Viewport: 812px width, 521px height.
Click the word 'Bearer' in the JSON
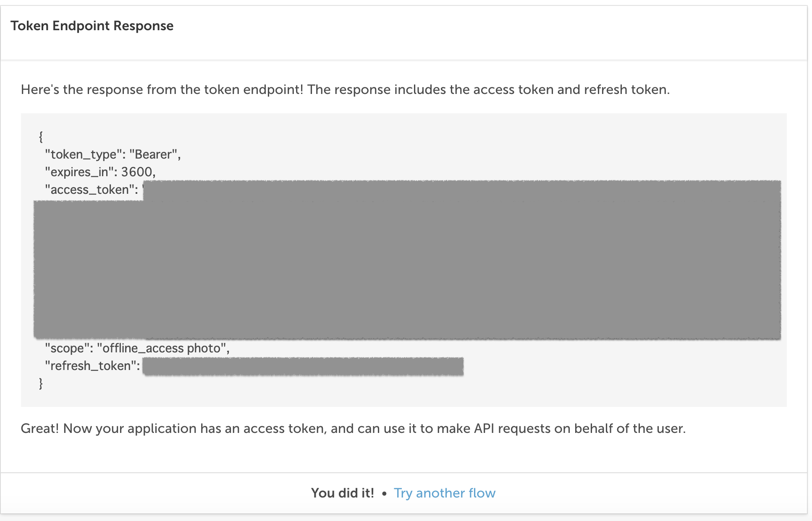(x=153, y=154)
